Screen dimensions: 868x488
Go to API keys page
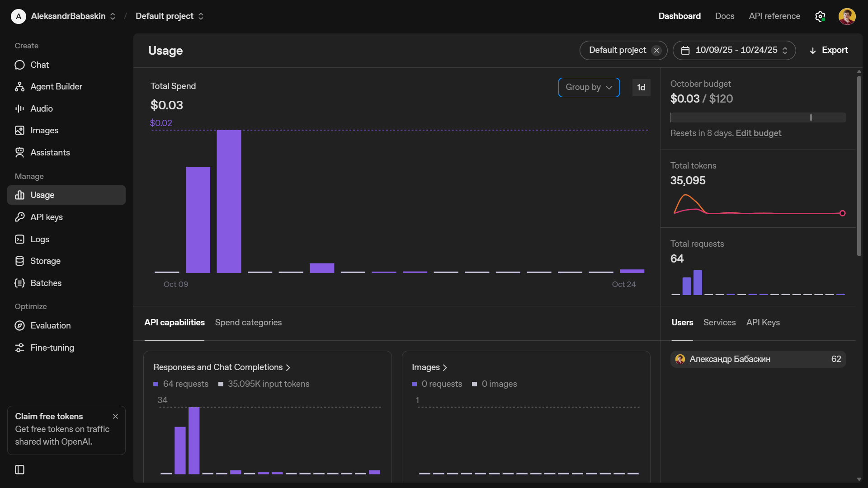(46, 217)
